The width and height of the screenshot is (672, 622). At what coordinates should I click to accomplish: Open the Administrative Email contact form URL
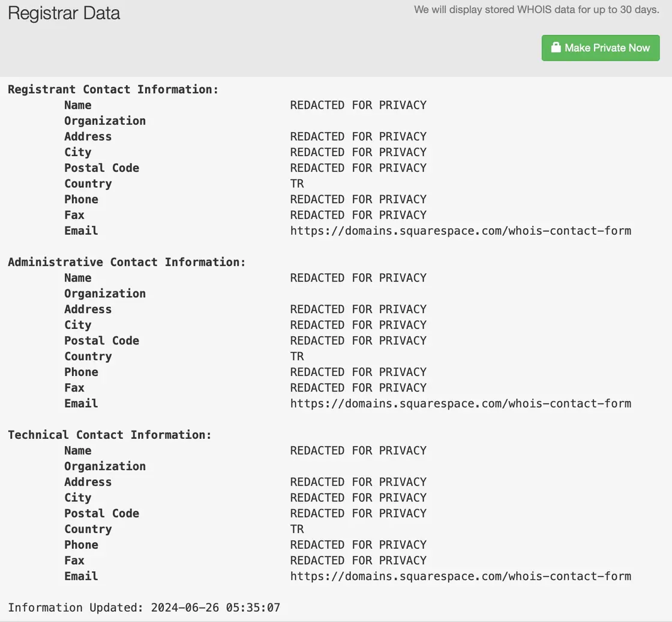(x=461, y=403)
